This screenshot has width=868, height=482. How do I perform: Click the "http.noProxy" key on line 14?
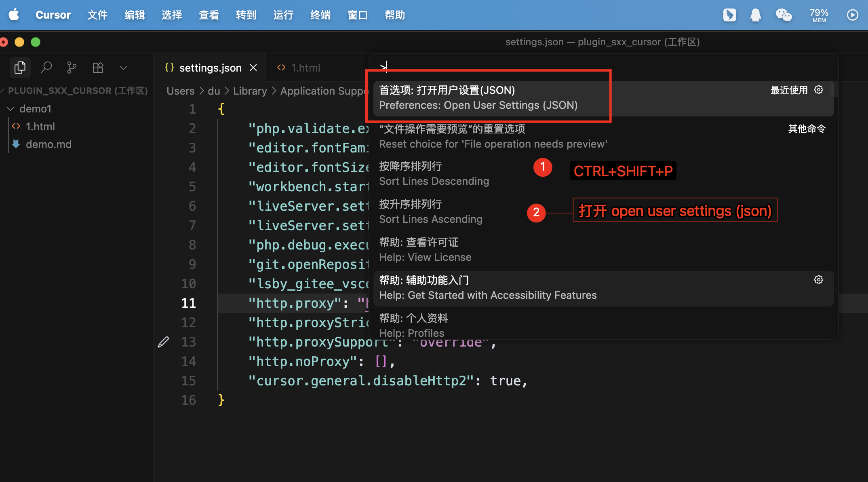pos(302,361)
